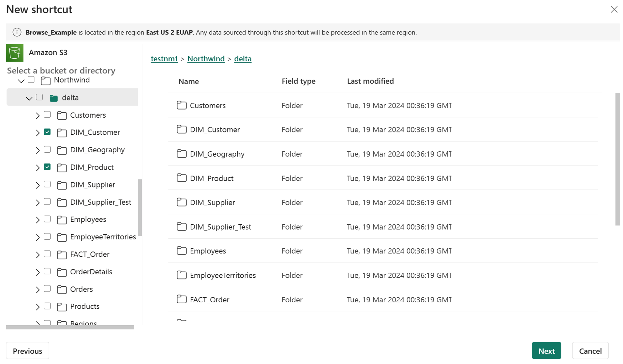Uncheck the DIM_Customer checkbox
This screenshot has height=364, width=623.
(x=47, y=132)
